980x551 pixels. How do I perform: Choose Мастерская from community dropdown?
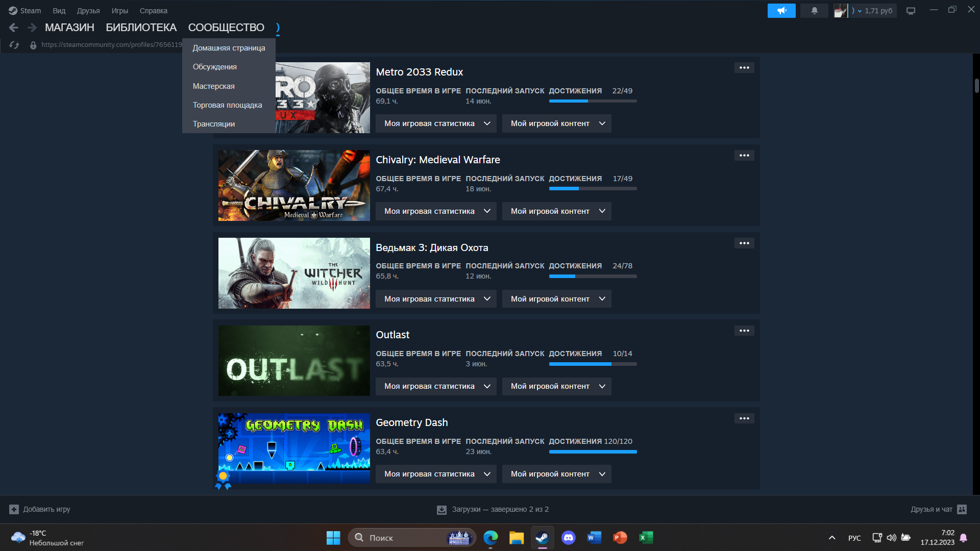(229, 86)
